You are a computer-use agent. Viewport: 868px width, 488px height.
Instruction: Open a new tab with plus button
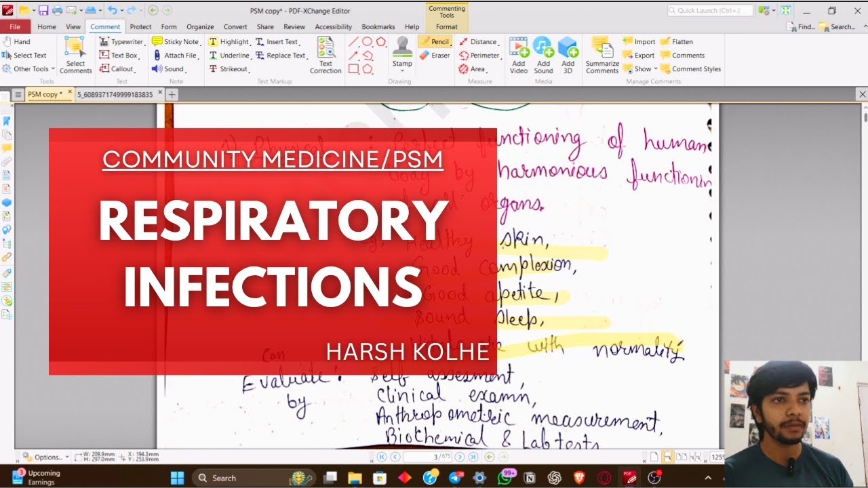(172, 94)
